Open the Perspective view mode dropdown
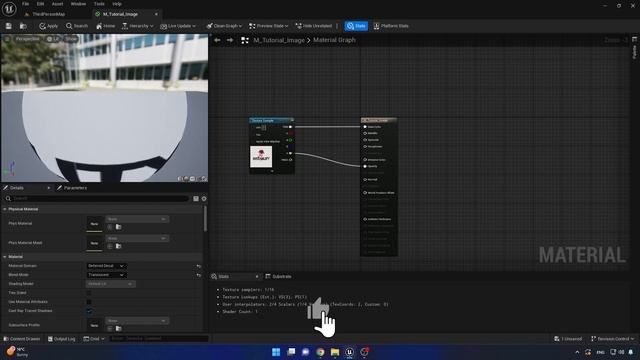The image size is (640, 360). (27, 39)
